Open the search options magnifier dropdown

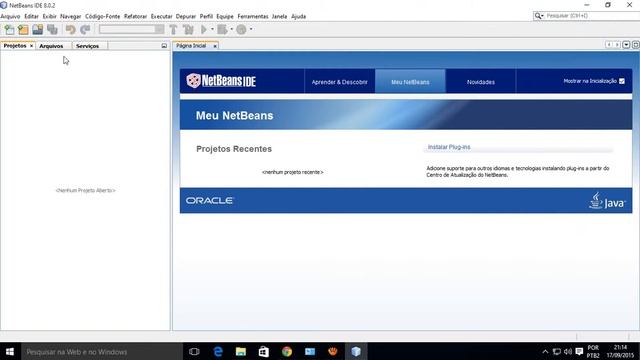click(x=539, y=16)
